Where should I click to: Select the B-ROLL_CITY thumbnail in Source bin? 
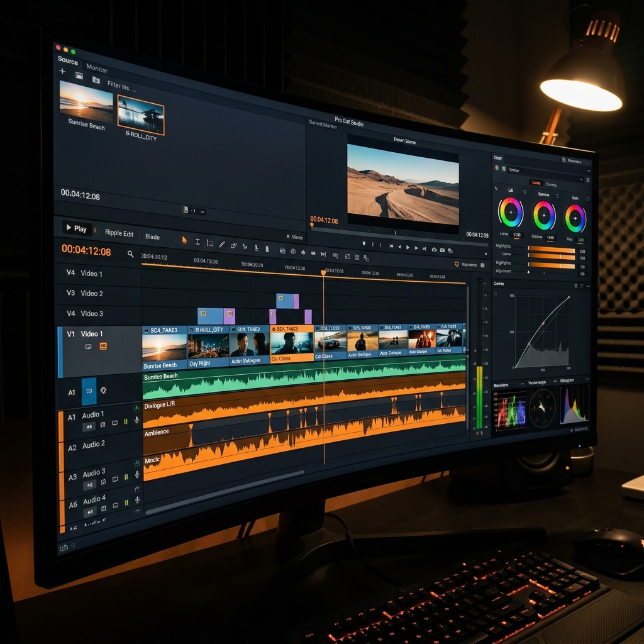click(140, 115)
